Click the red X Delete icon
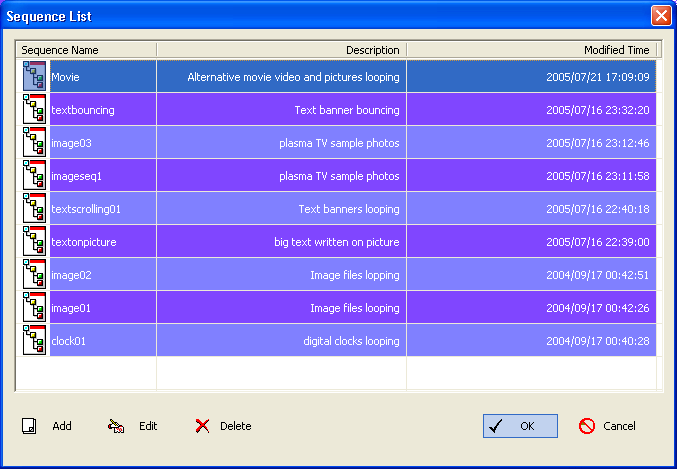This screenshot has height=469, width=677. tap(202, 426)
